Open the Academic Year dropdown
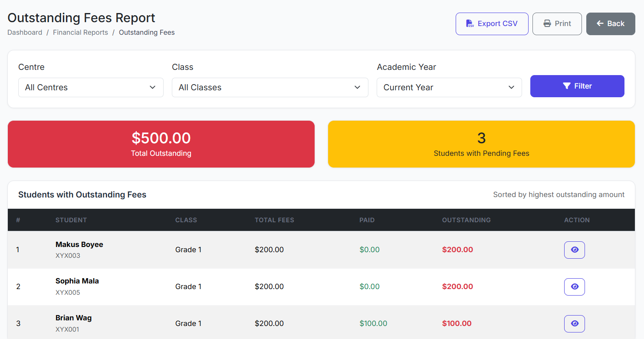Viewport: 644px width, 339px height. [449, 87]
